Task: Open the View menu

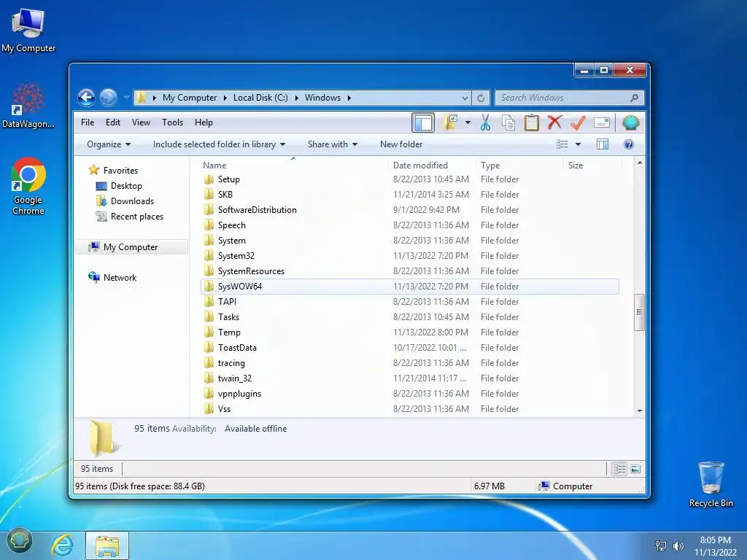Action: pyautogui.click(x=141, y=122)
